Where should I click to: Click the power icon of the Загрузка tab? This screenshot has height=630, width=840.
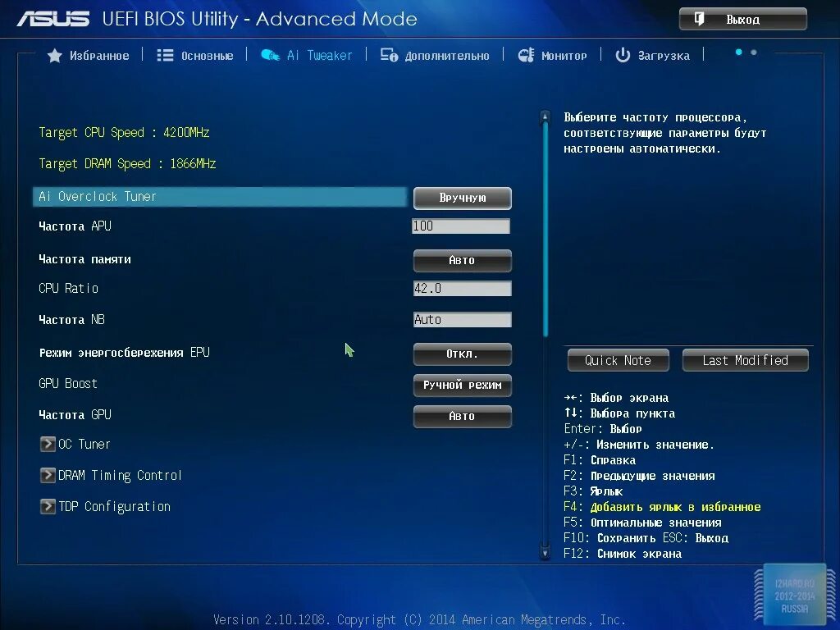(x=623, y=55)
